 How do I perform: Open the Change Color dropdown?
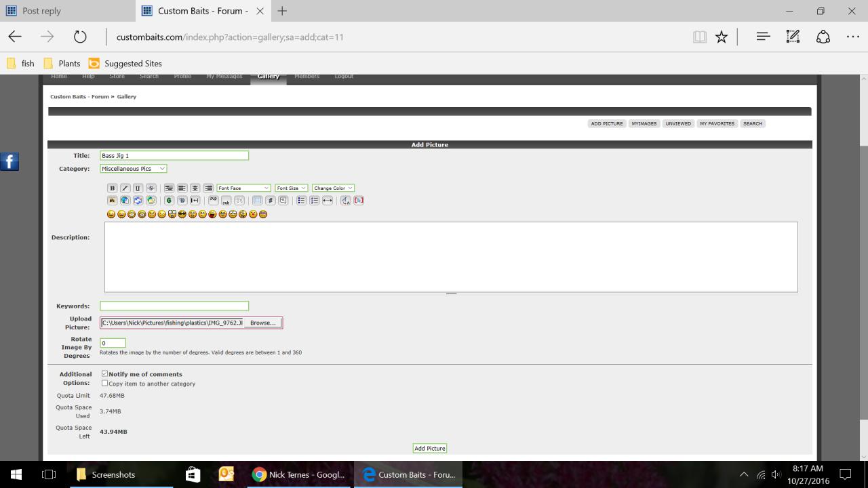point(333,188)
